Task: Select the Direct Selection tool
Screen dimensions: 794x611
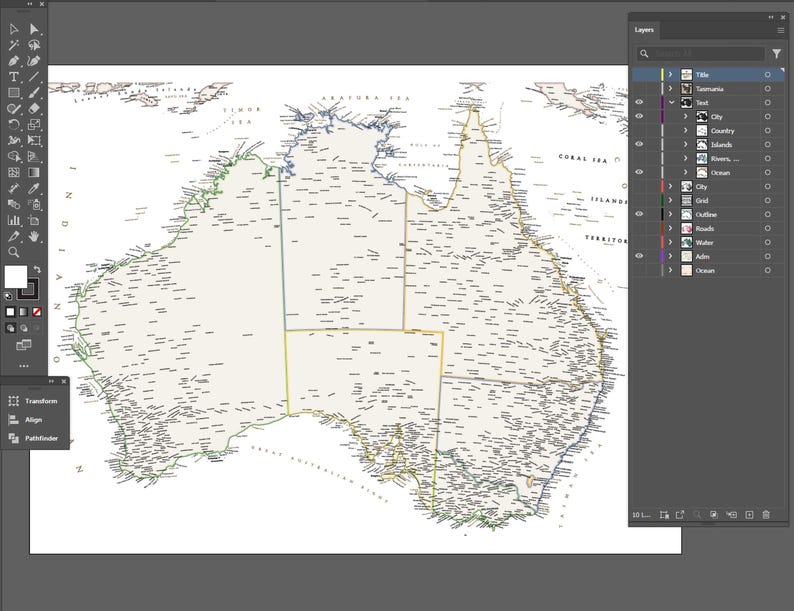Action: click(33, 29)
